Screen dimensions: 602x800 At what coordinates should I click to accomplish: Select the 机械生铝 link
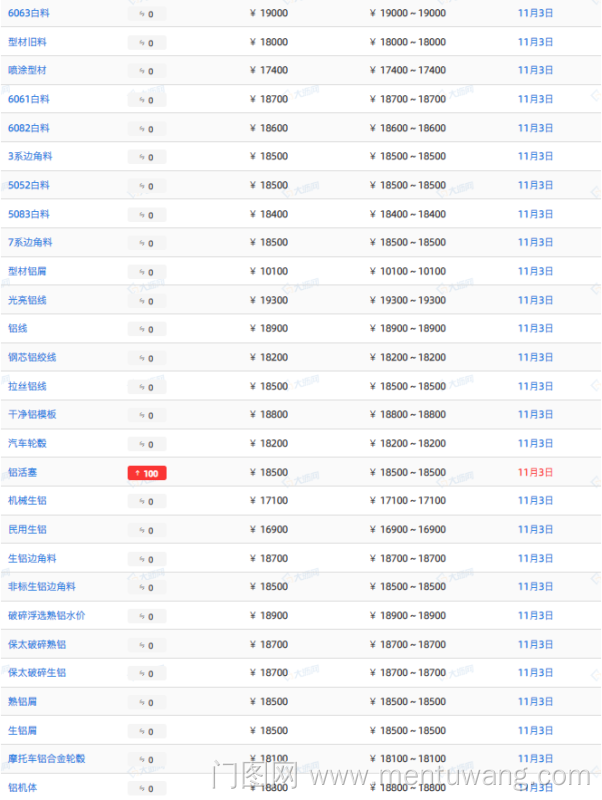click(27, 500)
